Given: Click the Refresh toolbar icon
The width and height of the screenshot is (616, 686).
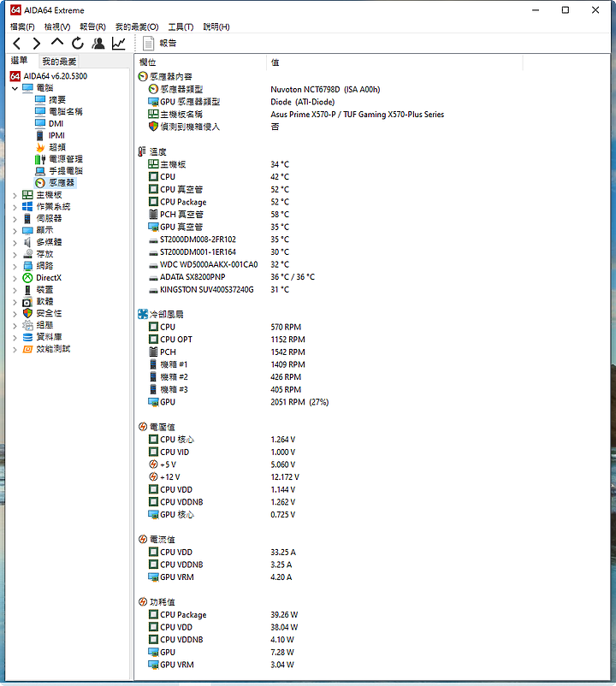Looking at the screenshot, I should pyautogui.click(x=78, y=44).
